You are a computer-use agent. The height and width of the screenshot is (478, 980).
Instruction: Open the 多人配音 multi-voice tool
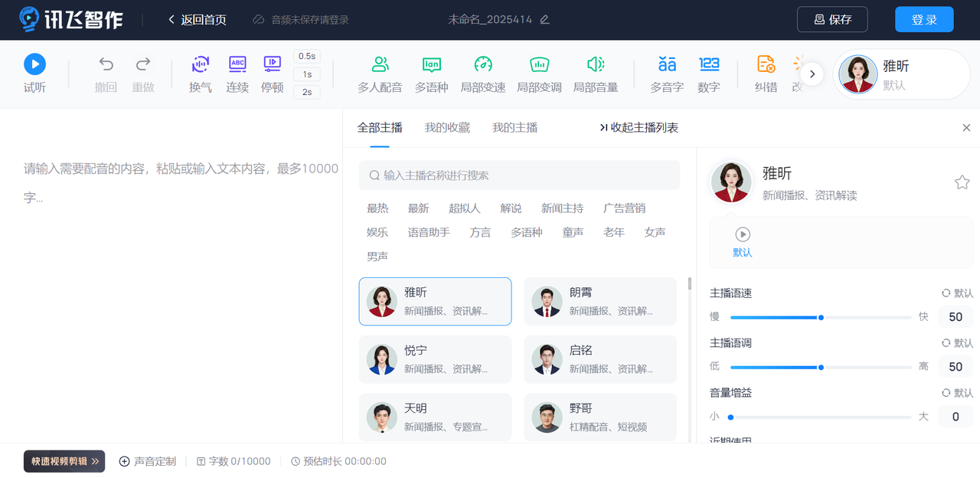tap(381, 74)
